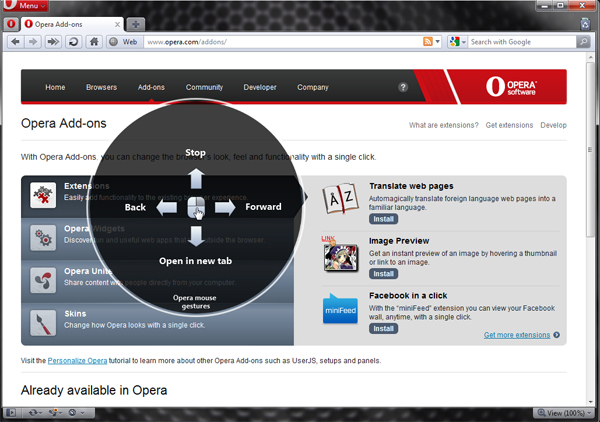Expand the address bar dropdown arrow
This screenshot has height=422, width=600.
tap(438, 42)
